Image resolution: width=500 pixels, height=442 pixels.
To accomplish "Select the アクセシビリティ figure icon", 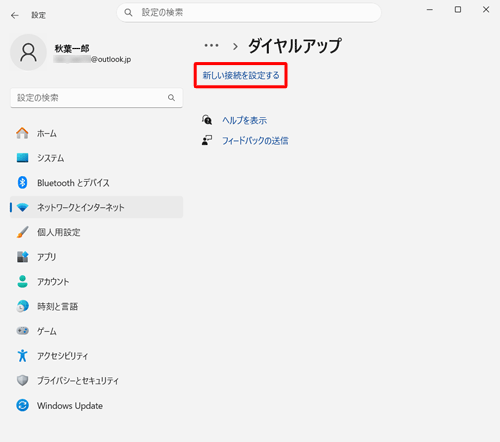I will tap(22, 355).
